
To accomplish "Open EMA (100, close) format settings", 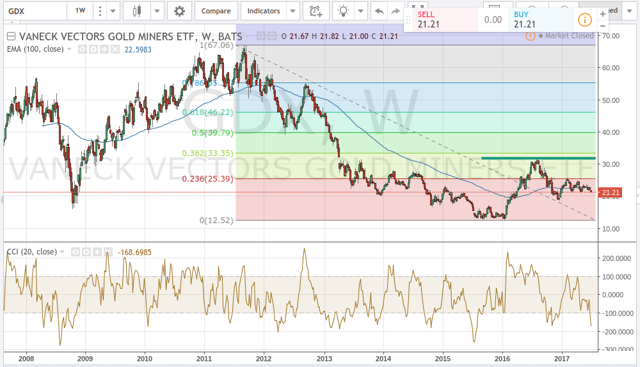I will (x=93, y=49).
